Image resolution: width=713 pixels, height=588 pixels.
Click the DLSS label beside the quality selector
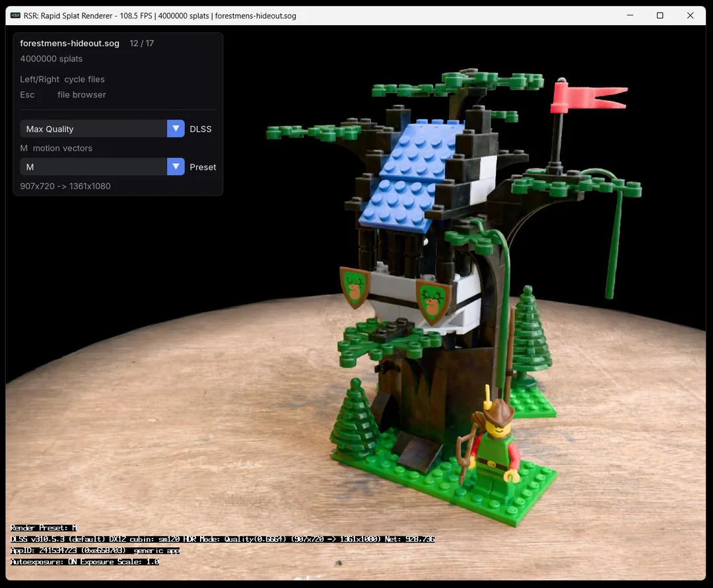(201, 129)
